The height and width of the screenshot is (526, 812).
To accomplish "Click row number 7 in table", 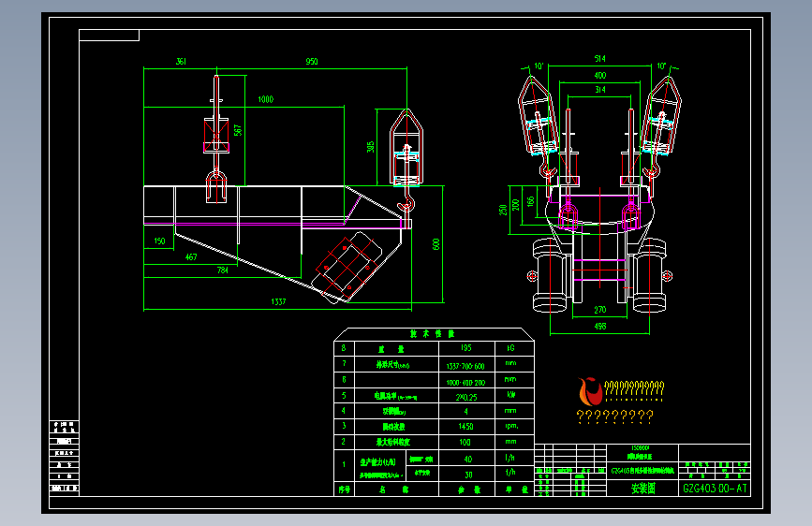I will (344, 363).
